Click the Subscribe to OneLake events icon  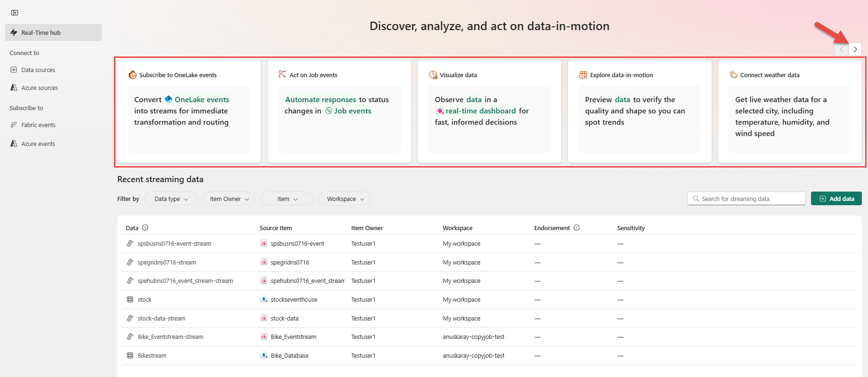click(133, 75)
